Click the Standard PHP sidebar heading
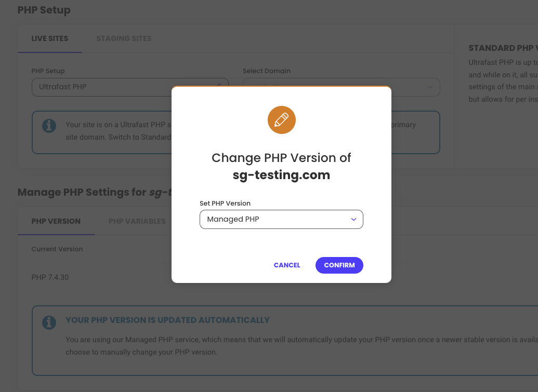Viewport: 538px width, 392px height. [502, 48]
